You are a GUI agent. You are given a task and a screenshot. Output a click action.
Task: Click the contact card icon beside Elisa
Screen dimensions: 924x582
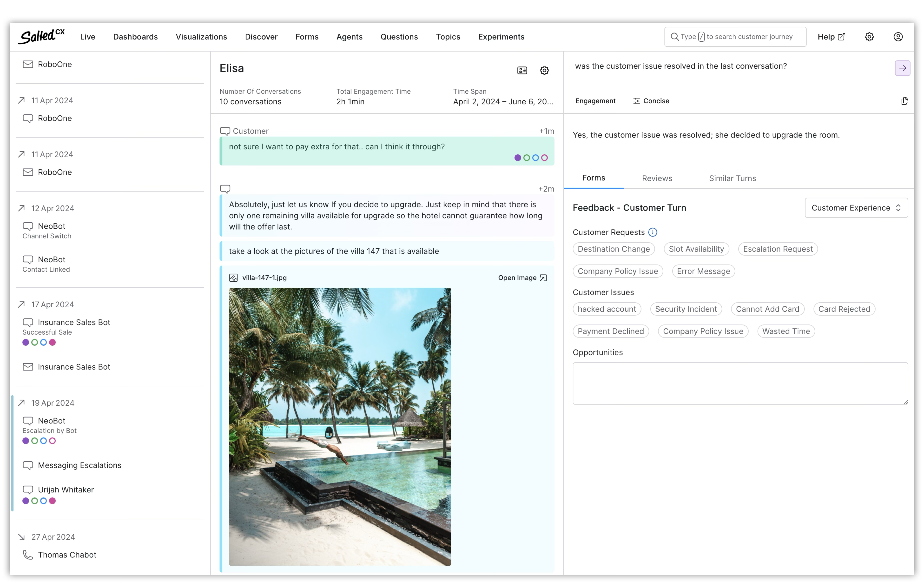pyautogui.click(x=522, y=70)
